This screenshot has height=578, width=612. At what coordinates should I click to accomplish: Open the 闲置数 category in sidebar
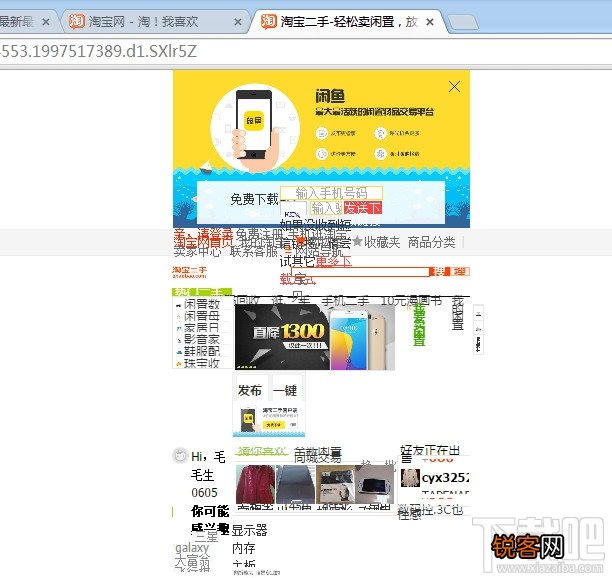point(202,304)
